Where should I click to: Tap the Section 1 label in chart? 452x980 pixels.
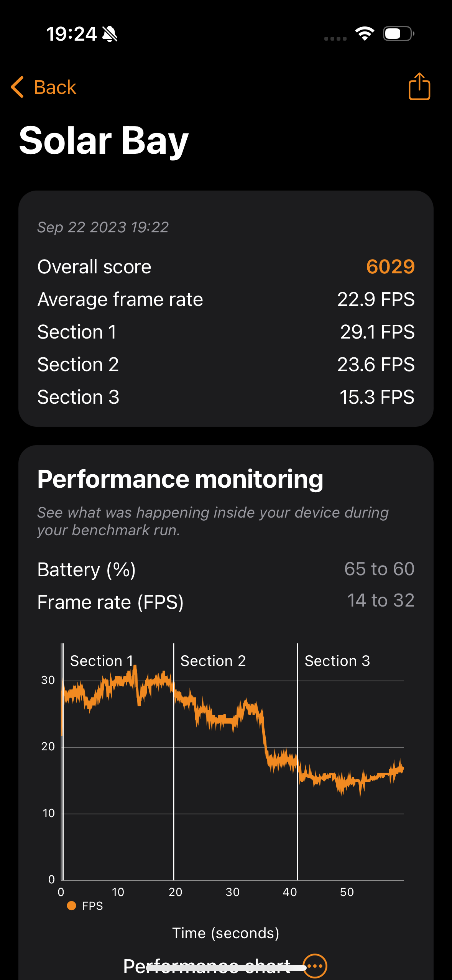pos(102,661)
